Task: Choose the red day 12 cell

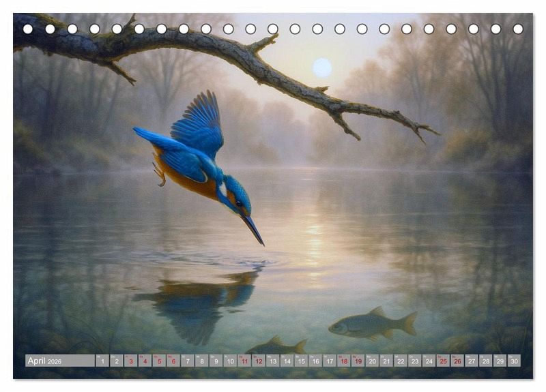Action: tap(259, 361)
